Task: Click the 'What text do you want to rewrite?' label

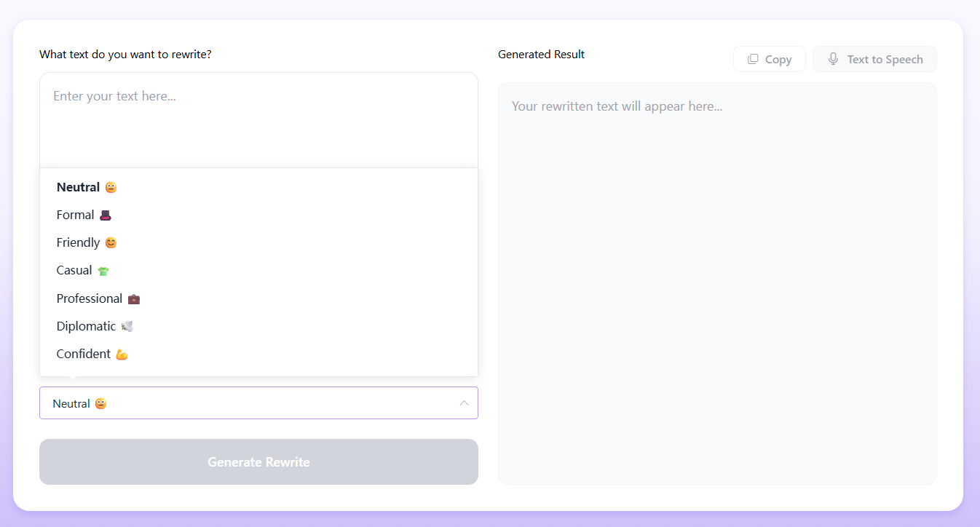Action: pos(125,55)
